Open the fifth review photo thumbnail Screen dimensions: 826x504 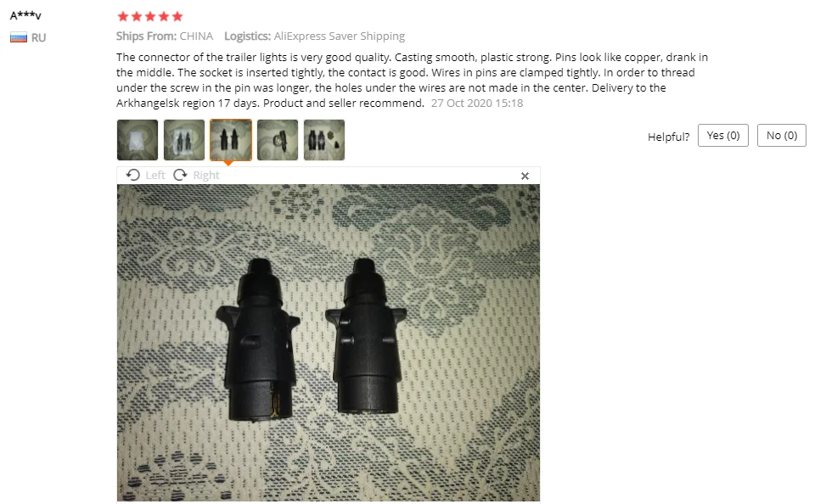324,139
